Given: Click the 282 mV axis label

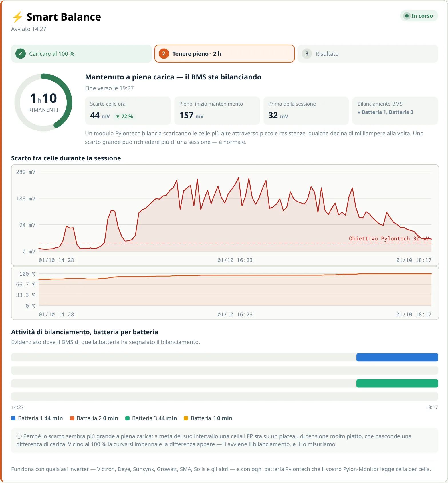Looking at the screenshot, I should point(26,172).
